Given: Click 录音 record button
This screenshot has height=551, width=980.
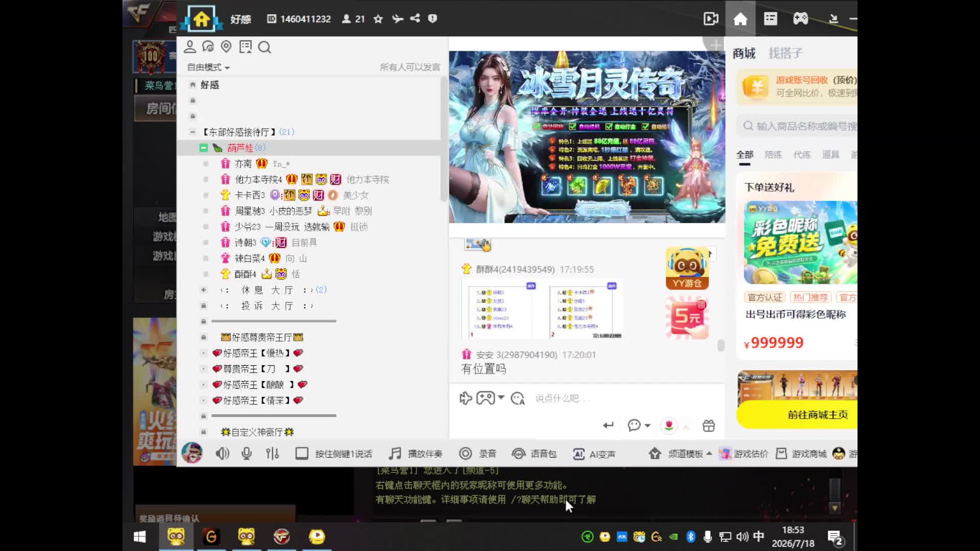Looking at the screenshot, I should 478,454.
